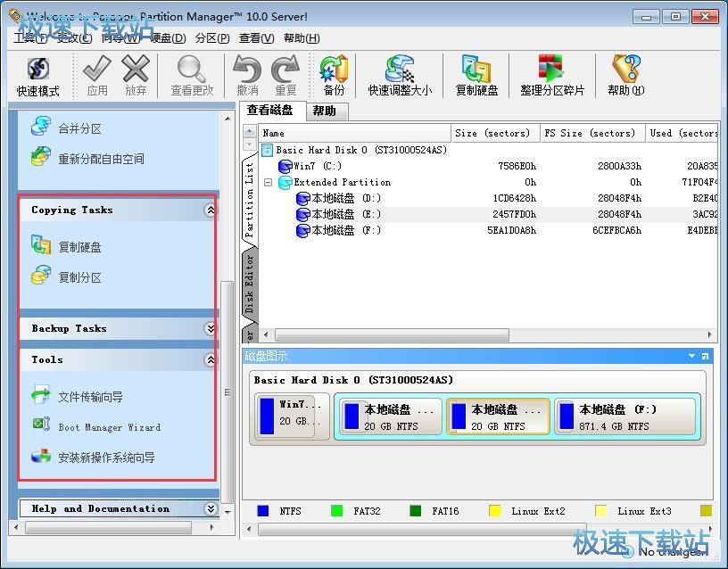This screenshot has height=569, width=728.
Task: Click the Boot Manager Wizard icon
Action: pyautogui.click(x=41, y=425)
